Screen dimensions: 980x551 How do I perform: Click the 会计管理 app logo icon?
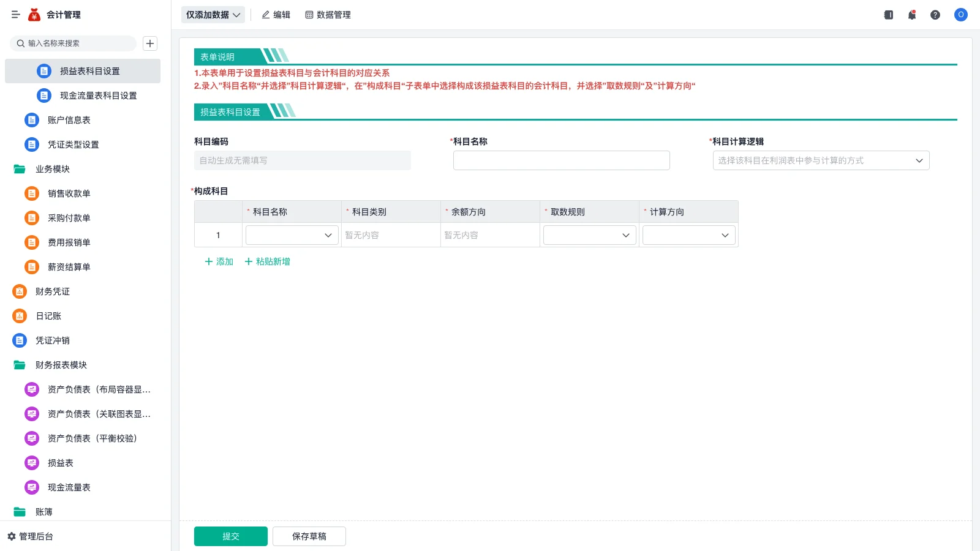pos(34,15)
